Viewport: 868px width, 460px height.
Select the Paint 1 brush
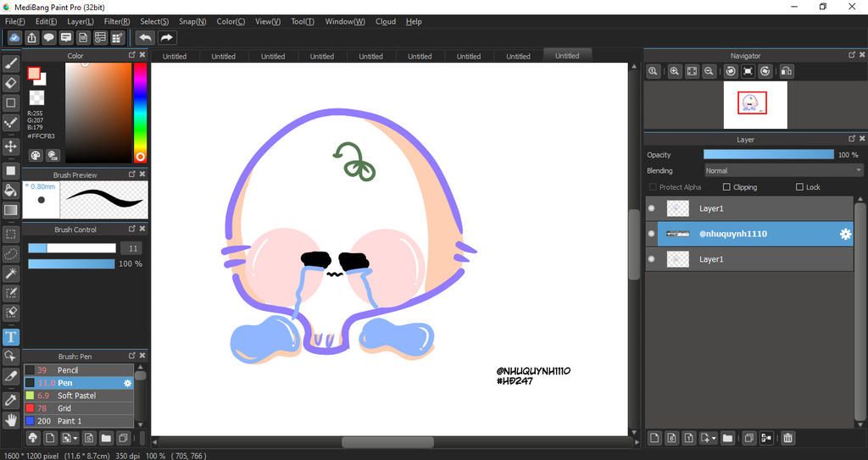[x=78, y=421]
